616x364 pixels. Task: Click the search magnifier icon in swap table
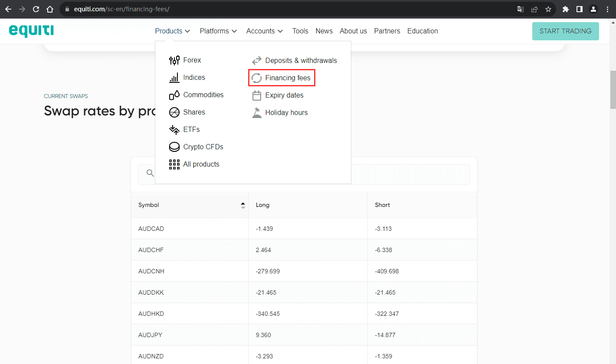150,173
